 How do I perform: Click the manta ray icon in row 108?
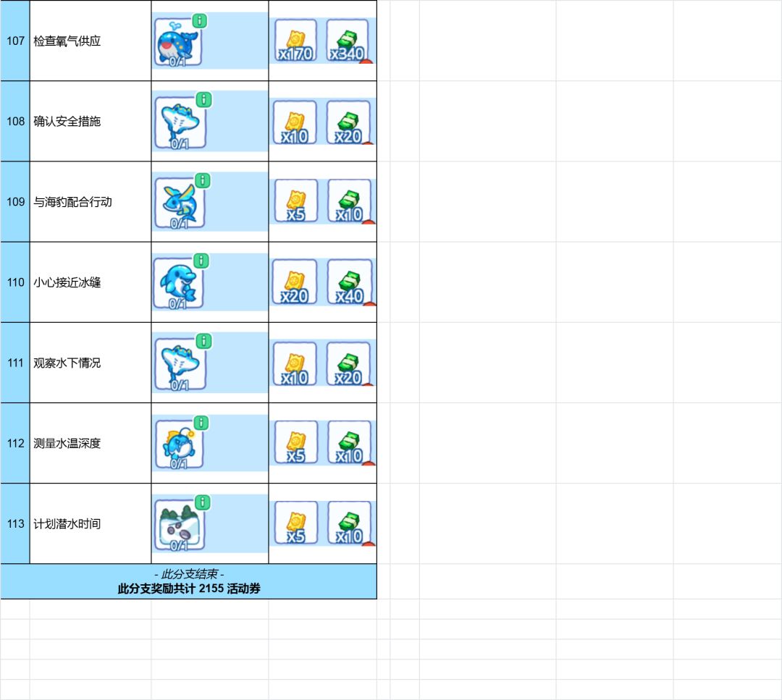[180, 122]
